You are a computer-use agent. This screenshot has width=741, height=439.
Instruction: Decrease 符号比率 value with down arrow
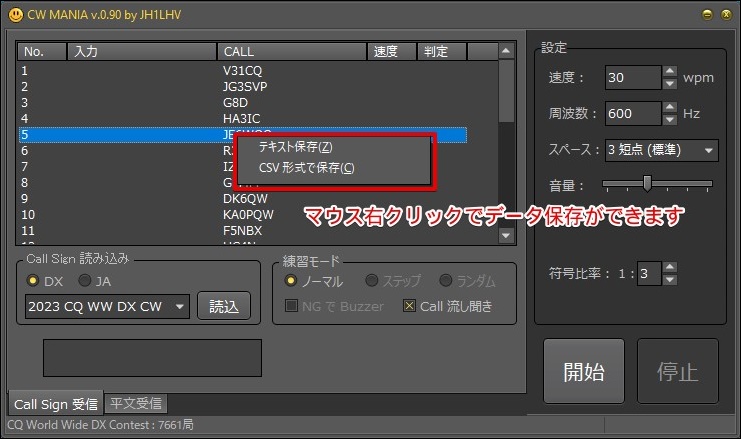(x=670, y=280)
